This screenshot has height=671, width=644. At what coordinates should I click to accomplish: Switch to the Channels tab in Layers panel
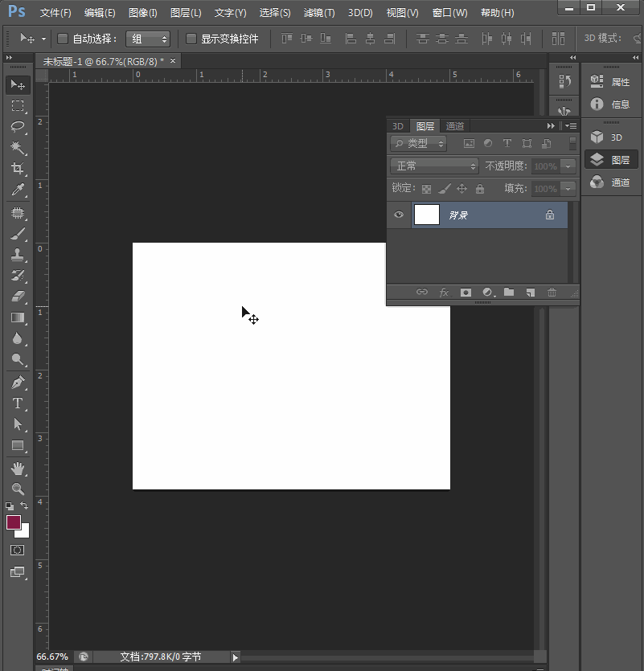point(455,126)
